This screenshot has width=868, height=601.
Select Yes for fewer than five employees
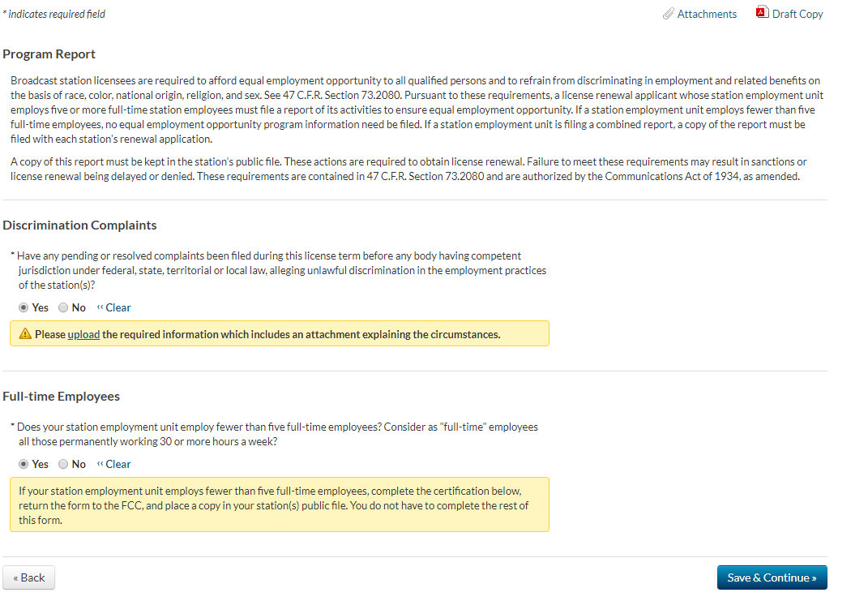(x=24, y=464)
